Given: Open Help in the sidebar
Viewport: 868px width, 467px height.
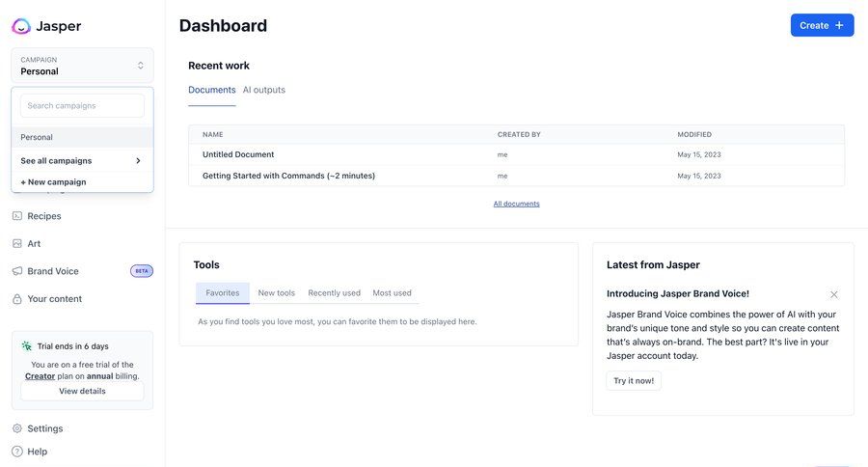Looking at the screenshot, I should point(37,452).
